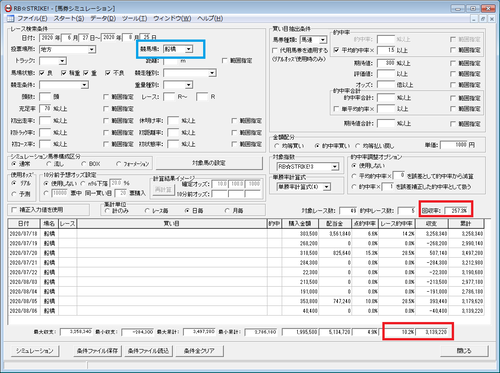Uncheck the 不良 track condition checkbox
The height and width of the screenshot is (373, 500).
[107, 73]
